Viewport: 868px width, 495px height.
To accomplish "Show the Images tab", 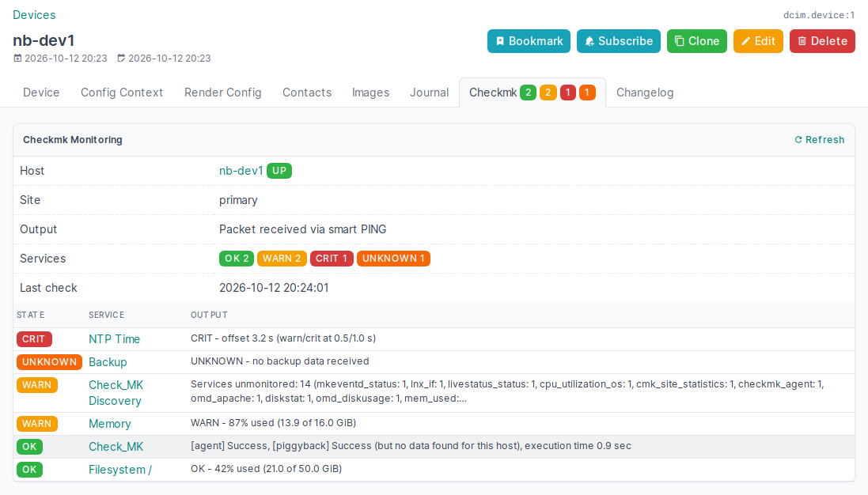I will coord(370,93).
